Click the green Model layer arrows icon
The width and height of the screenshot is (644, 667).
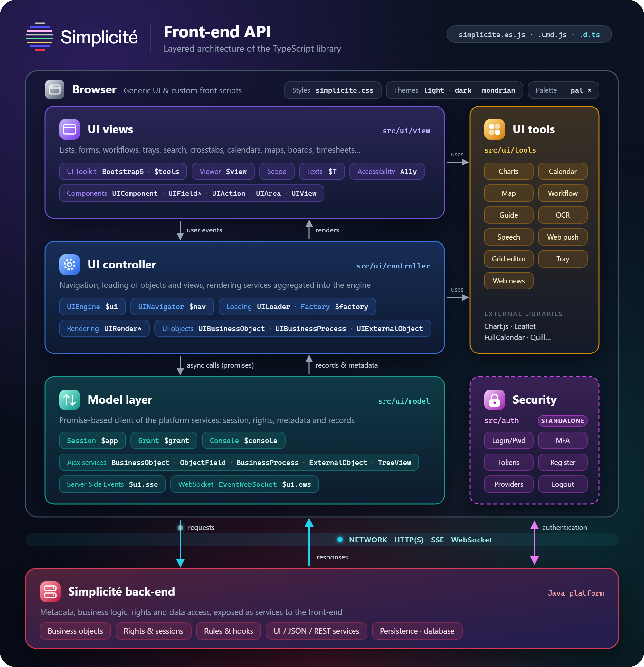(x=70, y=399)
